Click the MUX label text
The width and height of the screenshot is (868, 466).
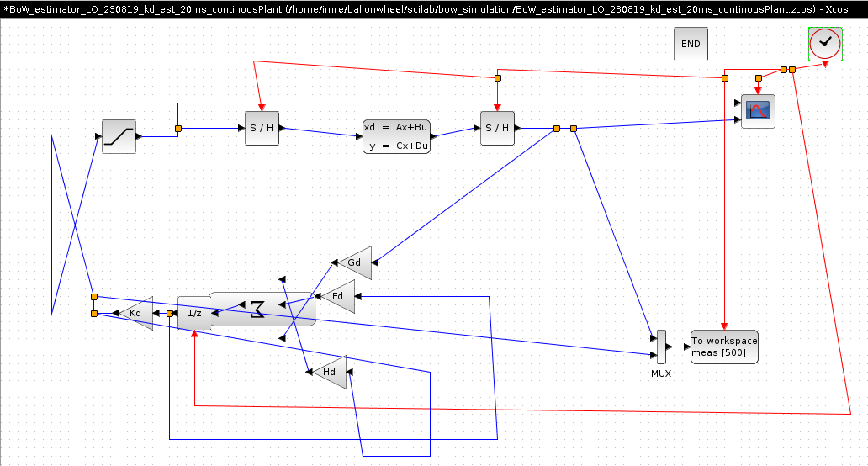tap(661, 373)
